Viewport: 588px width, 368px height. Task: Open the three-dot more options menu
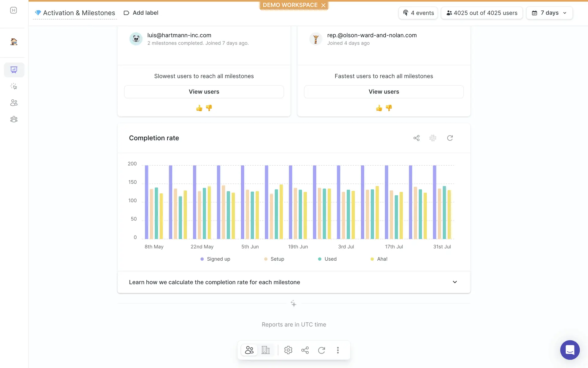click(338, 350)
